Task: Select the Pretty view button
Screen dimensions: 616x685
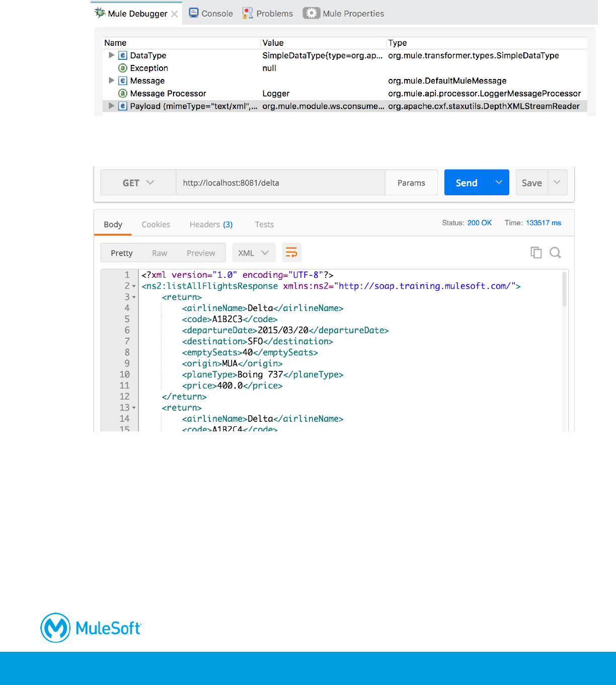Action: point(122,253)
